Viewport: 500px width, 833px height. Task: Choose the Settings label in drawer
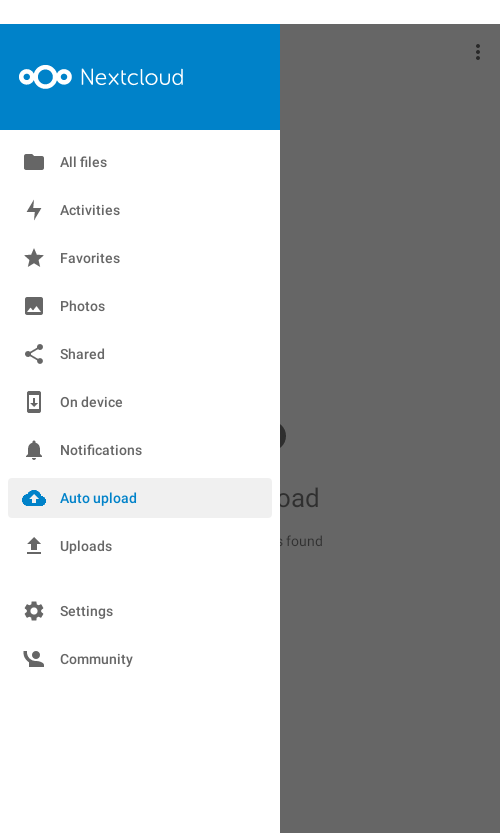[x=86, y=611]
